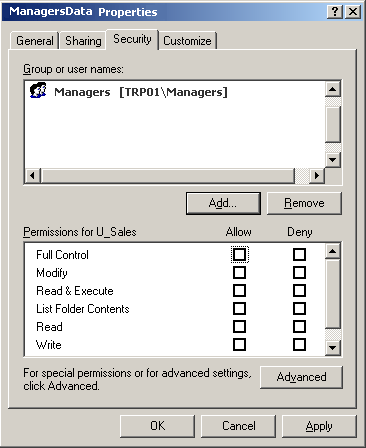This screenshot has width=366, height=448.
Task: Click the Add... button
Action: click(223, 203)
